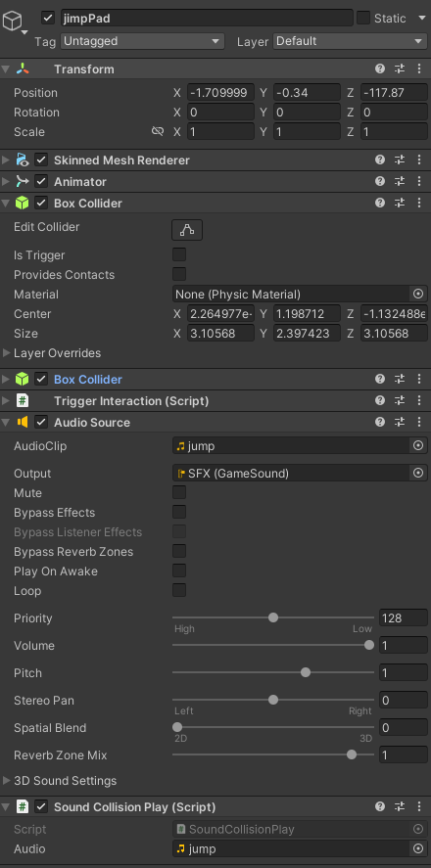The image size is (431, 868).
Task: Adjust the Pitch slider handle
Action: pyautogui.click(x=306, y=672)
